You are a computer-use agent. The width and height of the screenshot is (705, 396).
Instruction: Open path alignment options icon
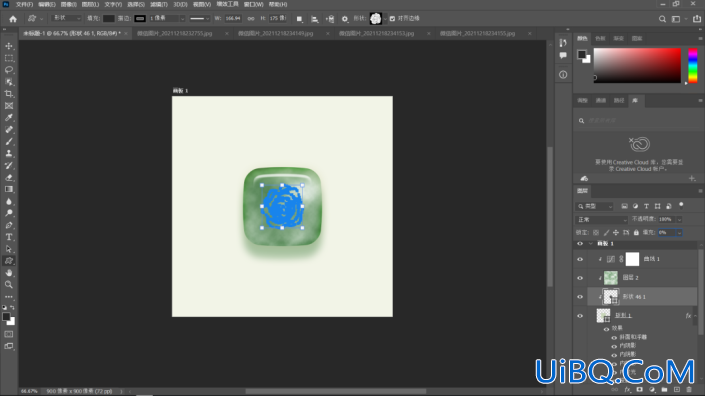pos(315,19)
